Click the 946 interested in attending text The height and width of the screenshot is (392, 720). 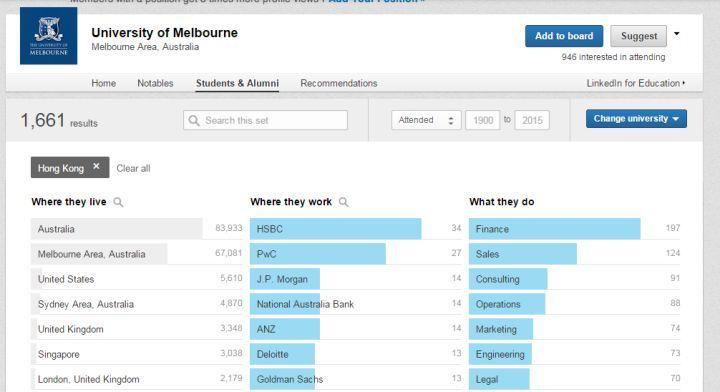[x=613, y=57]
